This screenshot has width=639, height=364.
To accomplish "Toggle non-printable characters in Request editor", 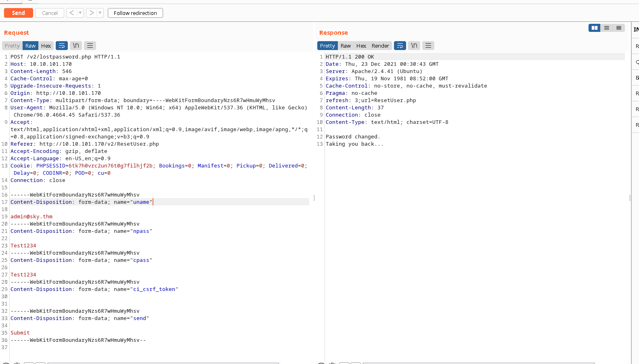I will pyautogui.click(x=76, y=46).
